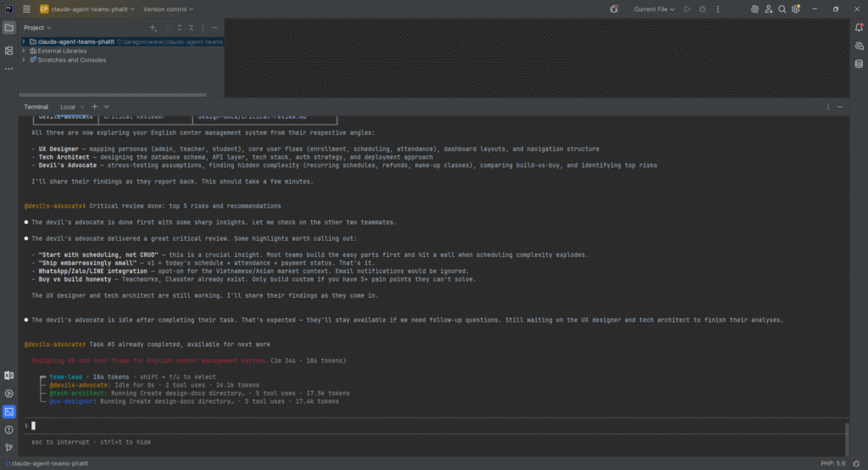Toggle the Debug bug button in toolbar

pyautogui.click(x=701, y=9)
